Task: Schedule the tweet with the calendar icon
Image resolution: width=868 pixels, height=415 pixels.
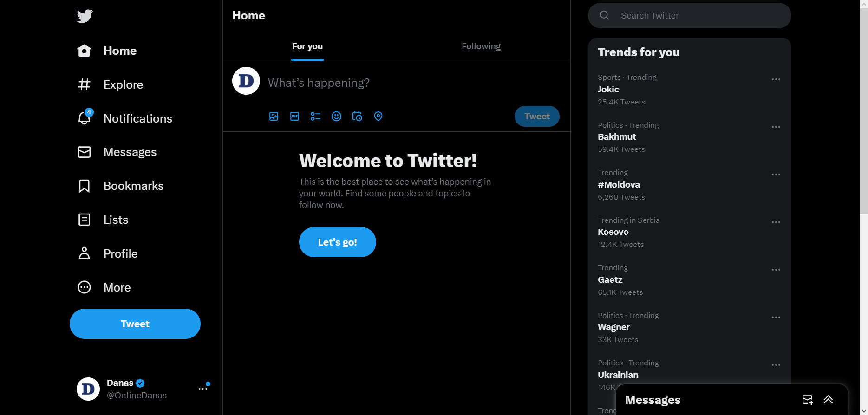Action: pyautogui.click(x=357, y=117)
